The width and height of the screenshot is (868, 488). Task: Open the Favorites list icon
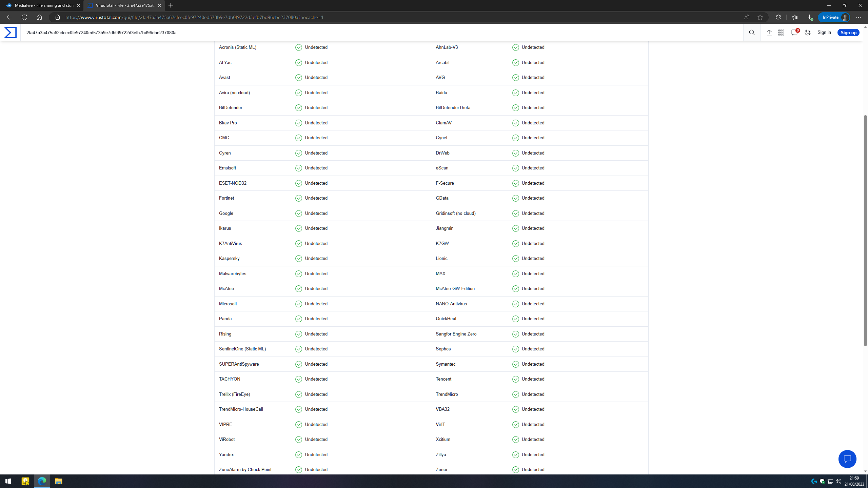coord(795,17)
